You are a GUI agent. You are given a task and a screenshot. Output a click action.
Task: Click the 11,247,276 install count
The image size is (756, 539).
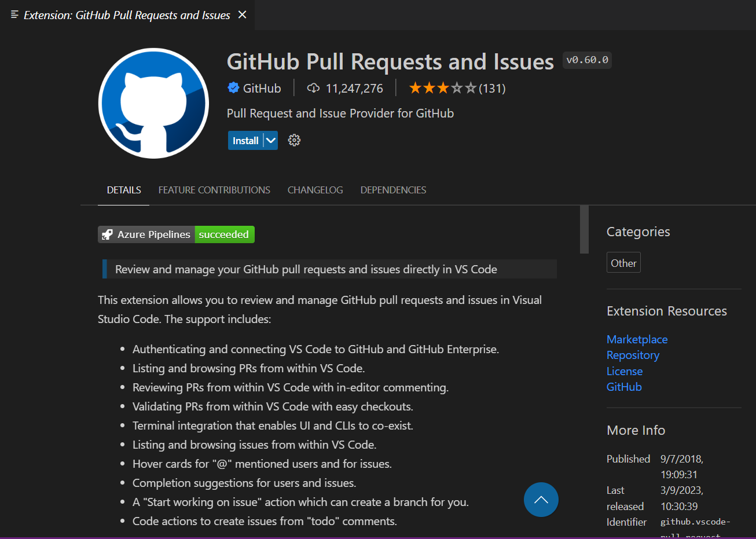pyautogui.click(x=354, y=88)
